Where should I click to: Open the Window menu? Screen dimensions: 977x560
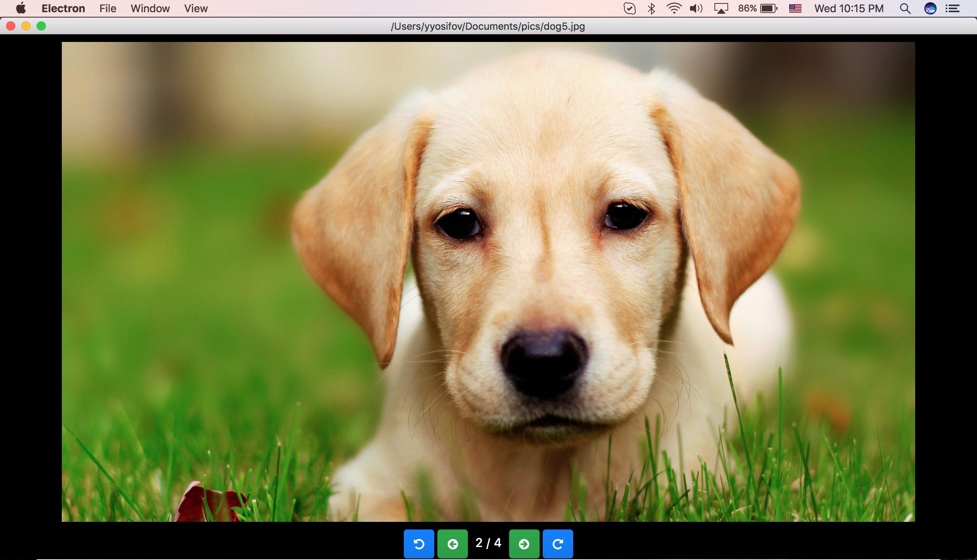(150, 8)
